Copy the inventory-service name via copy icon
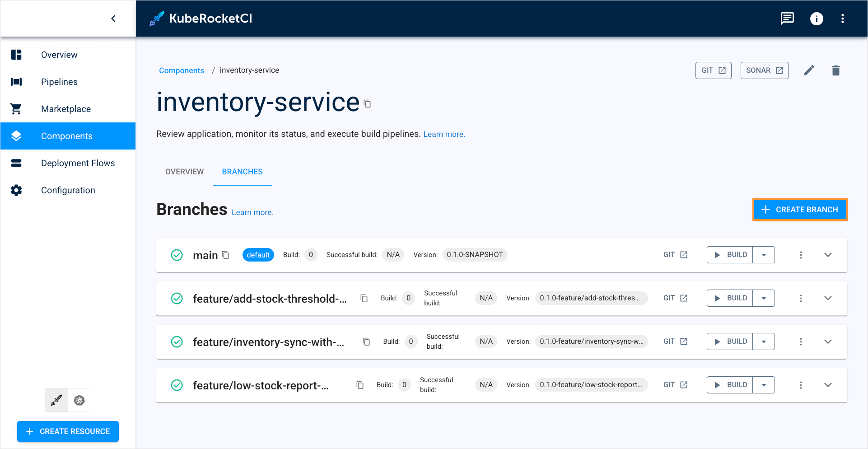This screenshot has height=449, width=868. click(x=367, y=104)
